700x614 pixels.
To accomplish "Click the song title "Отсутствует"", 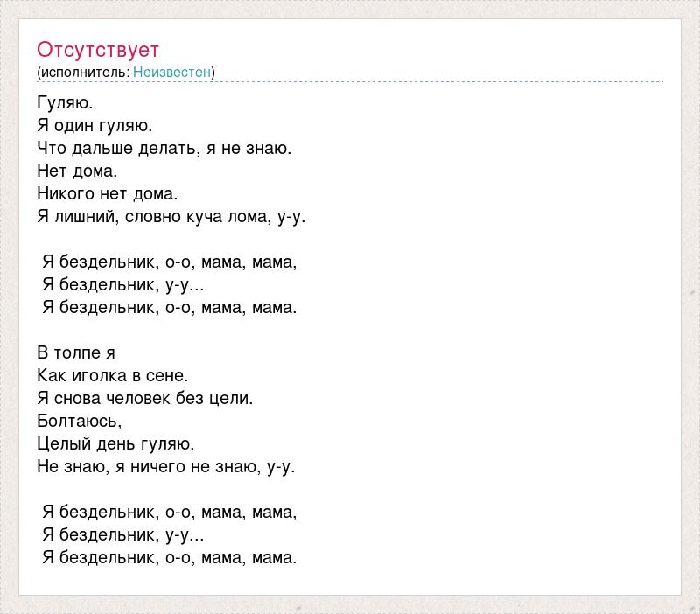I will pos(98,49).
